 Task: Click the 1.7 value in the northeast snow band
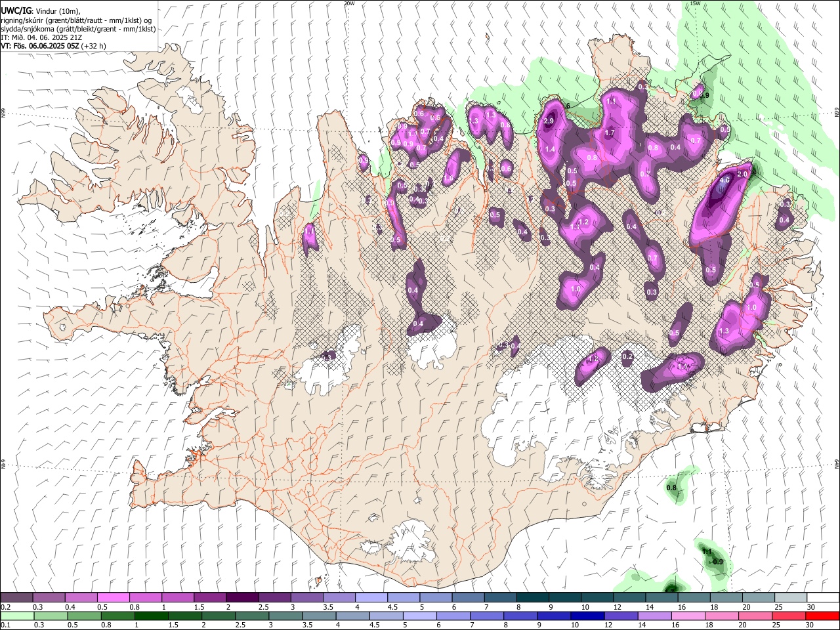pos(610,133)
